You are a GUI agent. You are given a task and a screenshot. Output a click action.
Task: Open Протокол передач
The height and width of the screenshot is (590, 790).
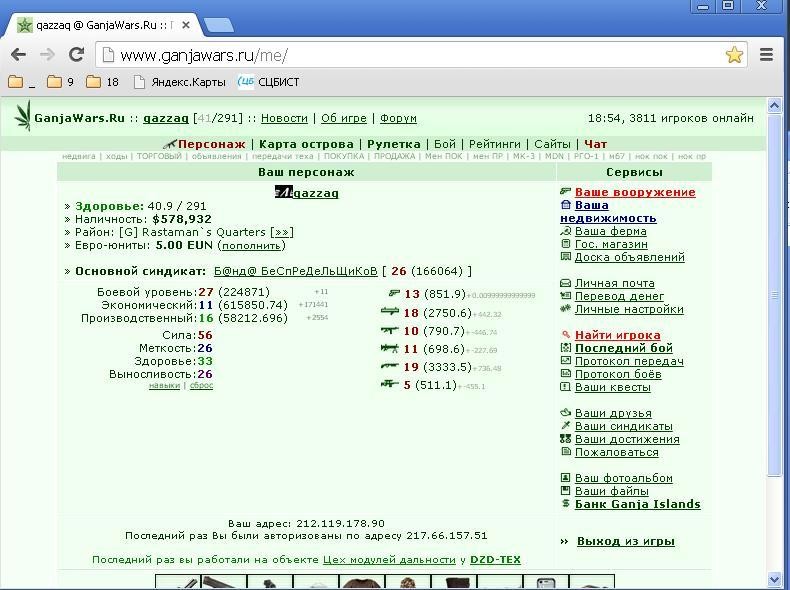point(629,361)
